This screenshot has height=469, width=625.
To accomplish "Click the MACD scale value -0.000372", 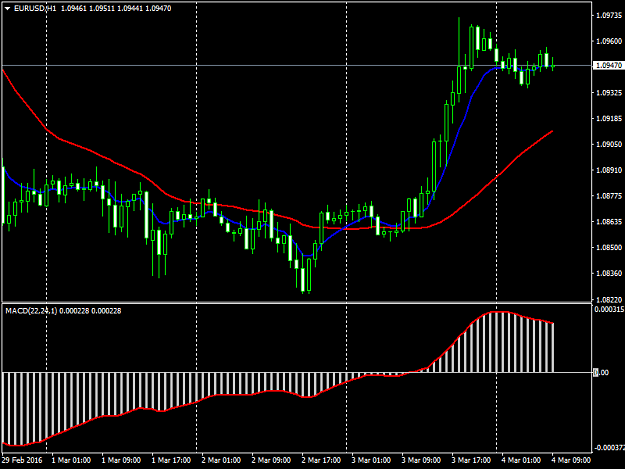I will (609, 448).
